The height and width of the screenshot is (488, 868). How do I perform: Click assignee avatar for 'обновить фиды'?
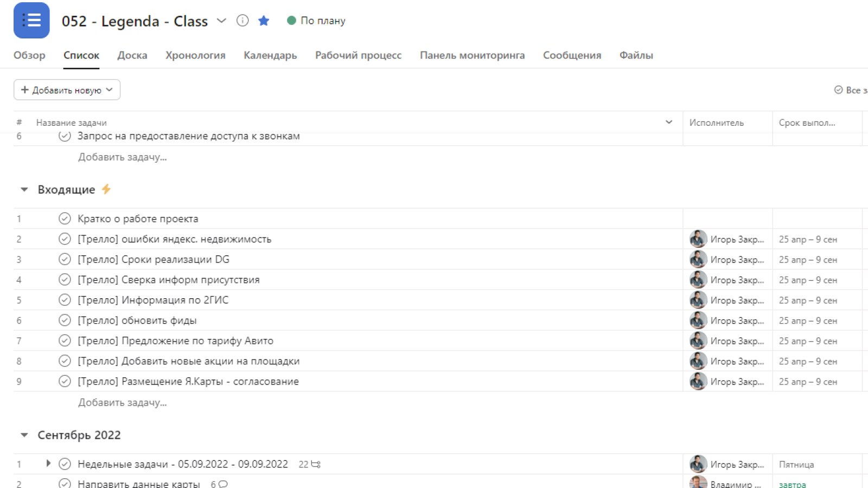point(698,320)
